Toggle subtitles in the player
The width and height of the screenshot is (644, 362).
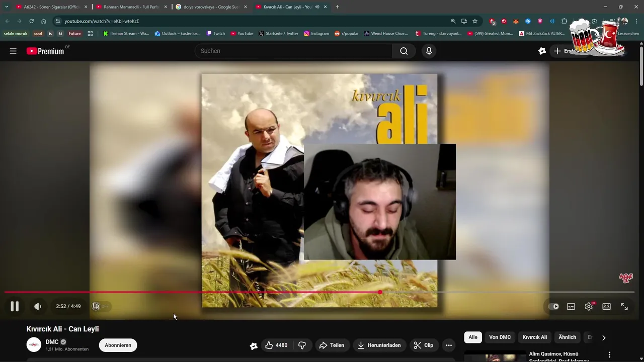click(x=571, y=306)
